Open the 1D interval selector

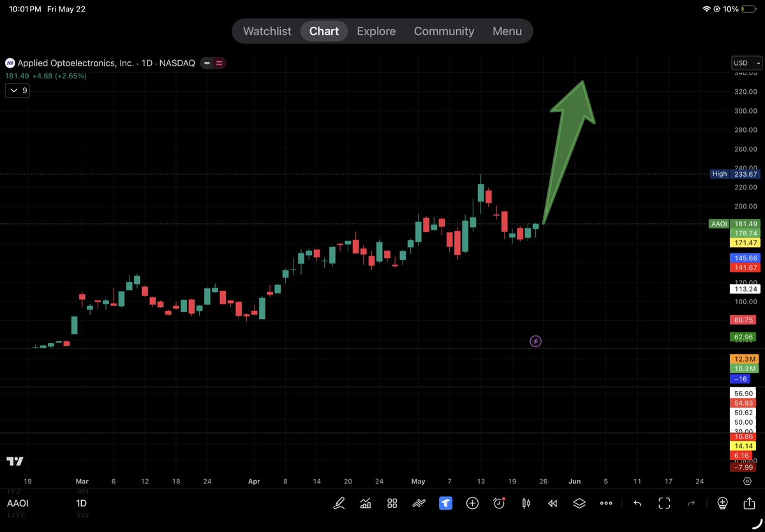coord(82,503)
